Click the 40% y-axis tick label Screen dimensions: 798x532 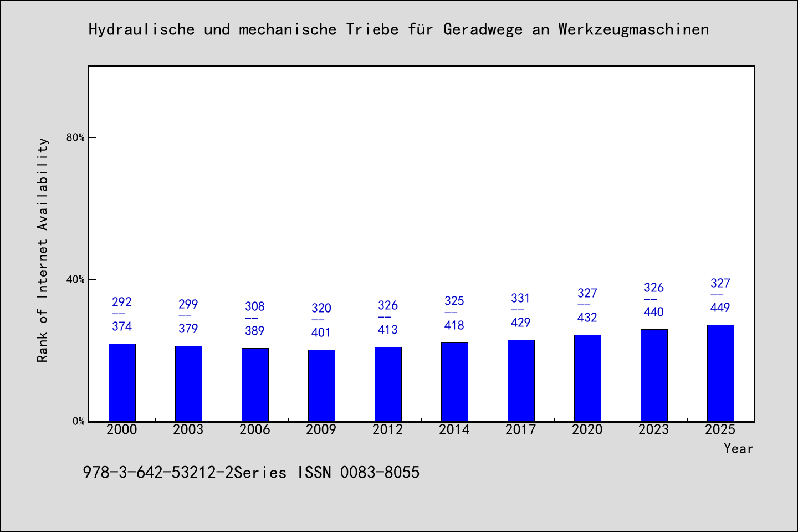(x=75, y=279)
